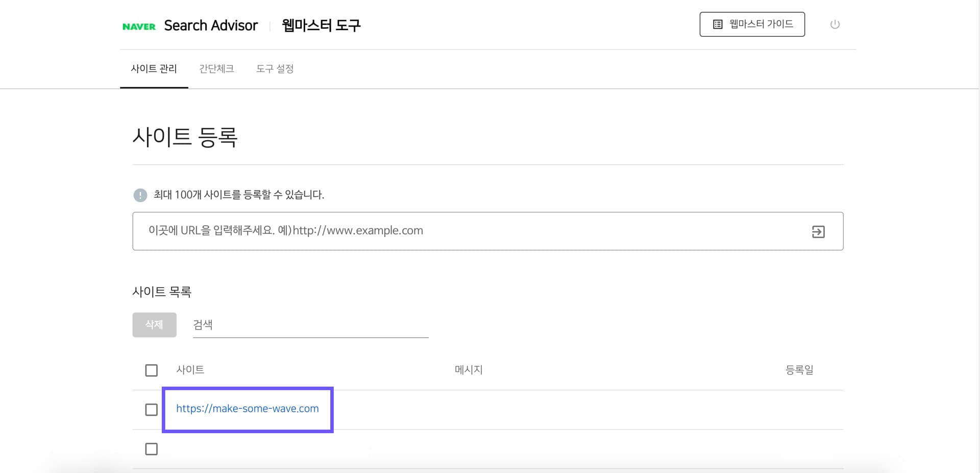Screen dimensions: 980x473
Task: Open the https://make-some-wave.com site link
Action: 247,409
